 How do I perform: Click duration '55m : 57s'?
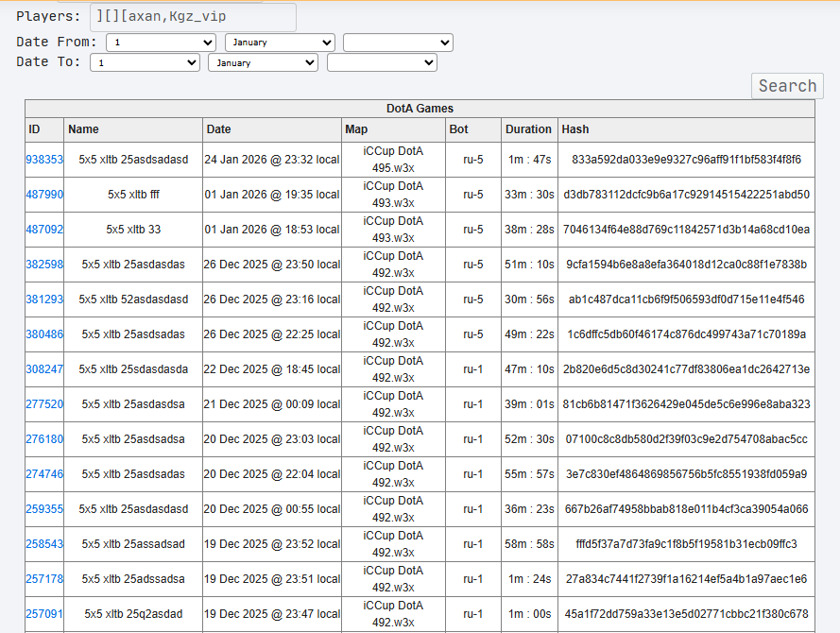529,474
